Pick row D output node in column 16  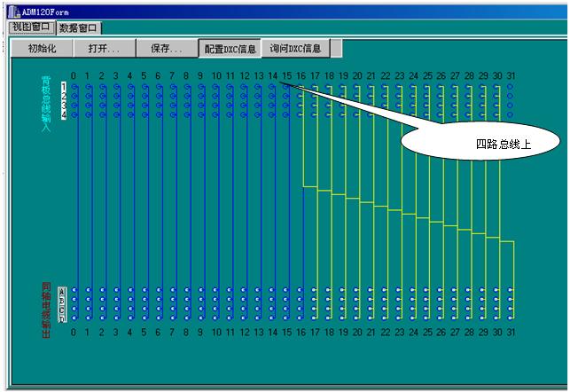coord(301,317)
